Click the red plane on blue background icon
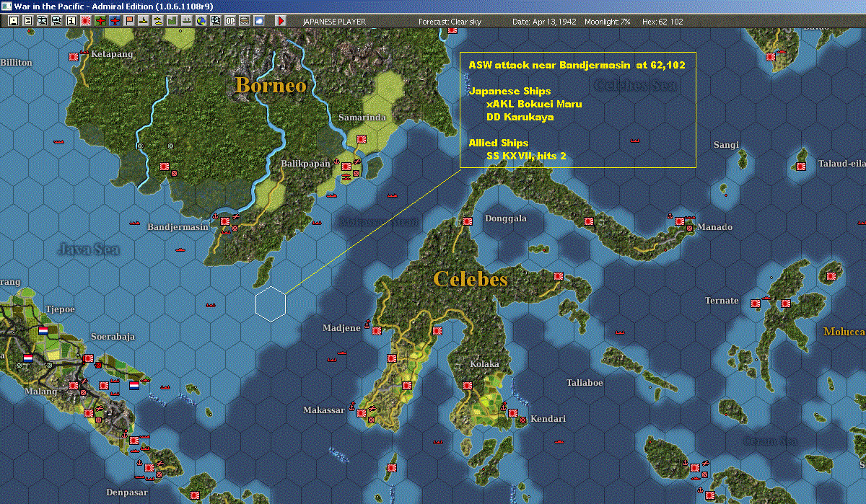866x504 pixels. [x=115, y=21]
